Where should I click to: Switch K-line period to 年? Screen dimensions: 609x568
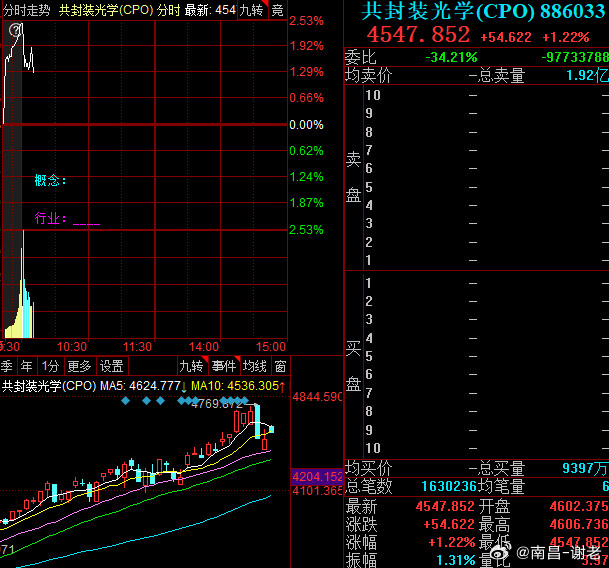[27, 366]
